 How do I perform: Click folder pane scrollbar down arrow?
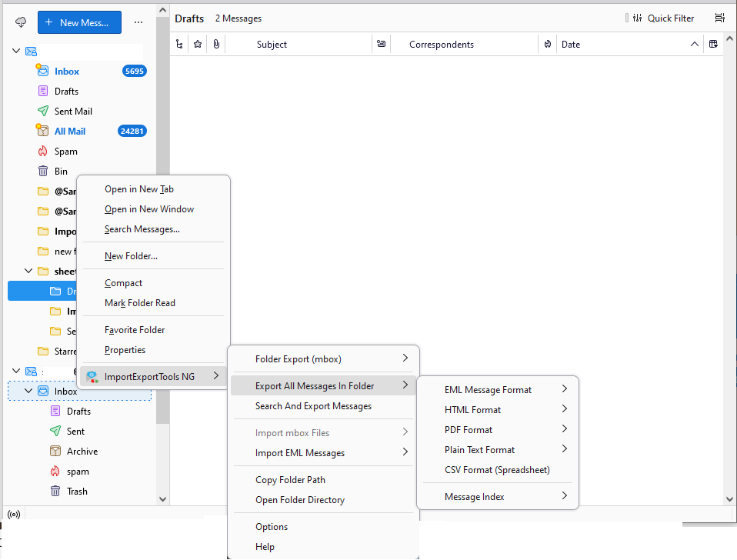[162, 499]
